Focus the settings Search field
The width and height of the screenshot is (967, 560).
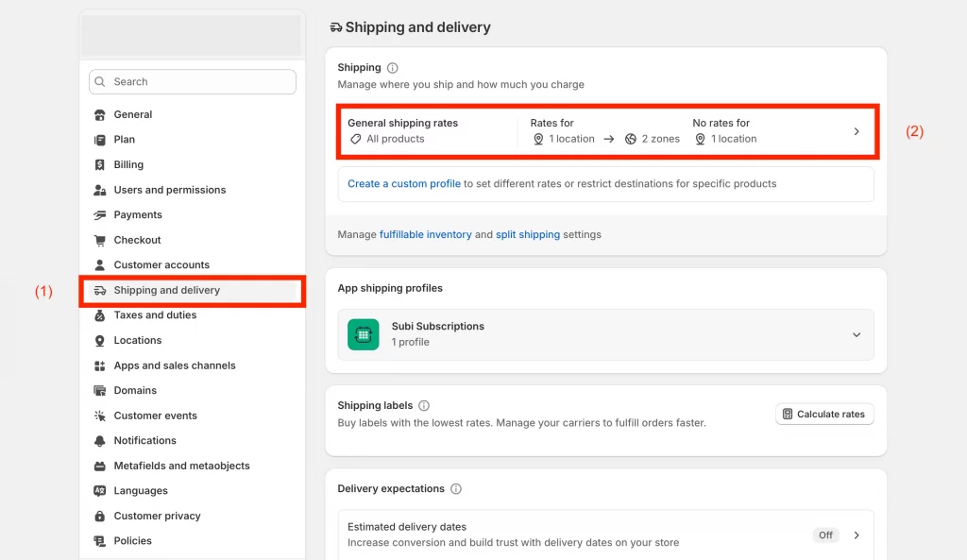click(x=198, y=82)
